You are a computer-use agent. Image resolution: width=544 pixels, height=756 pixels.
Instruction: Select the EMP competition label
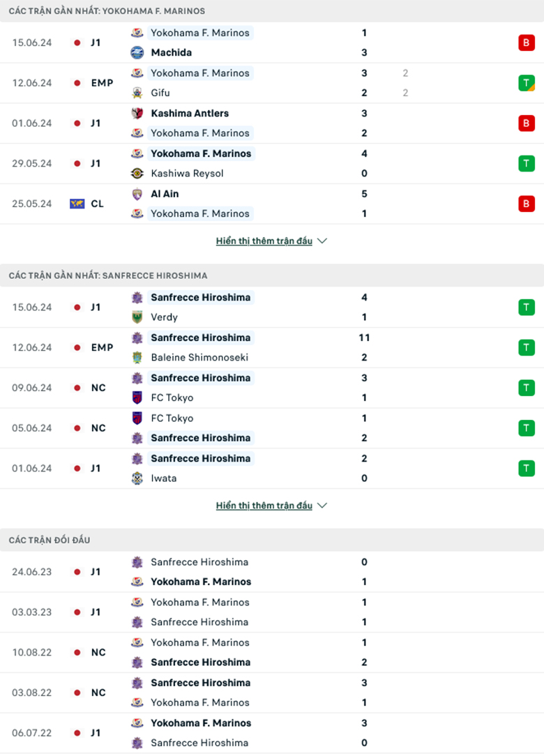point(102,83)
